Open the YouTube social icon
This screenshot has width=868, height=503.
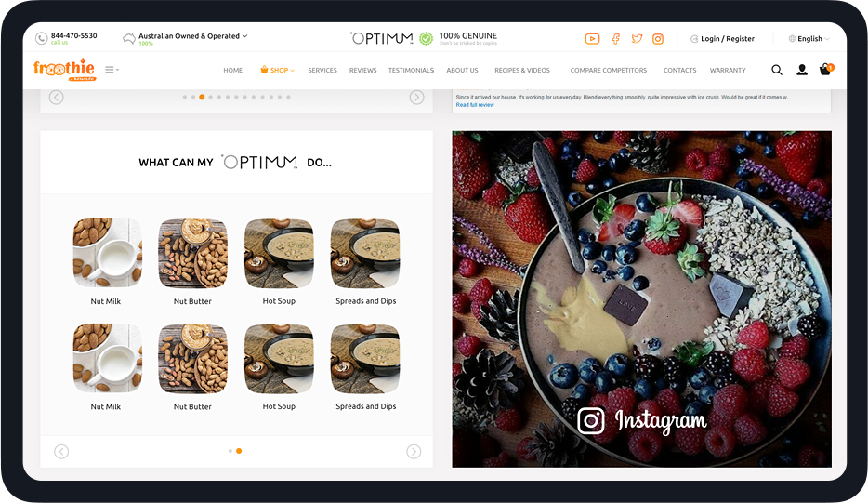(592, 39)
